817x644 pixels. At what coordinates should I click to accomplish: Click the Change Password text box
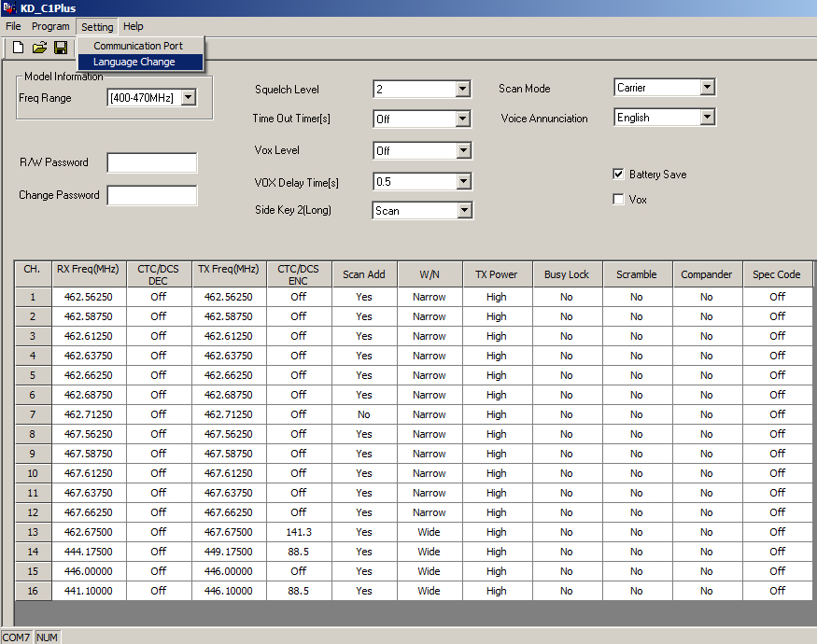(151, 196)
